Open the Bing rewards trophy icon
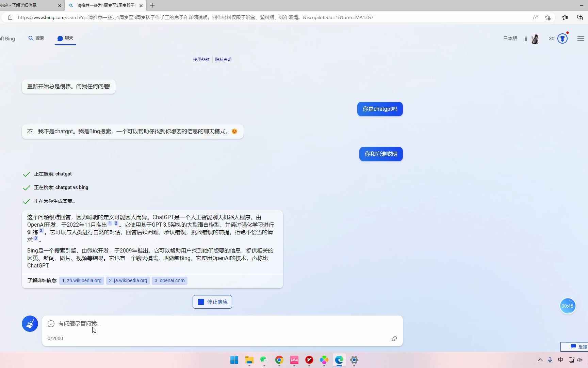The width and height of the screenshot is (588, 368). click(x=562, y=39)
